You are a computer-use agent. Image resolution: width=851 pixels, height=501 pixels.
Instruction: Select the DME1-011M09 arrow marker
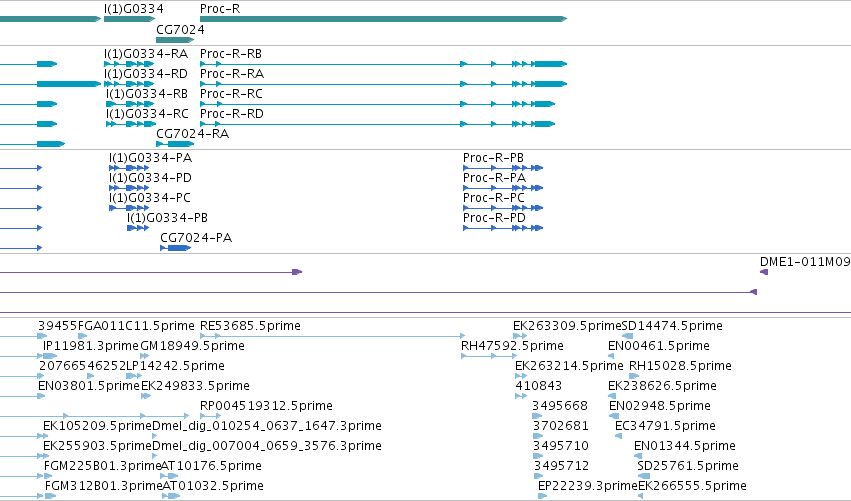pos(764,272)
